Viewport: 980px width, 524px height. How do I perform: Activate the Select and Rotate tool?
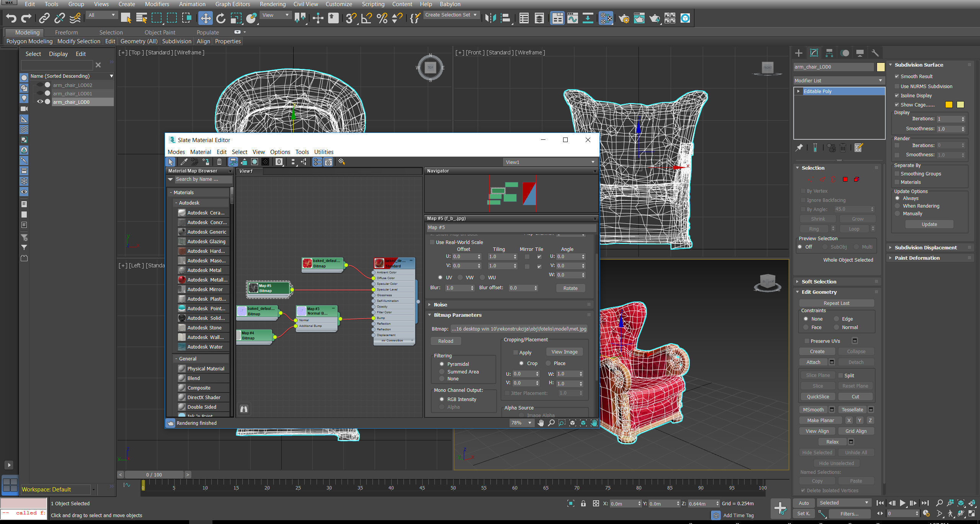(x=221, y=18)
